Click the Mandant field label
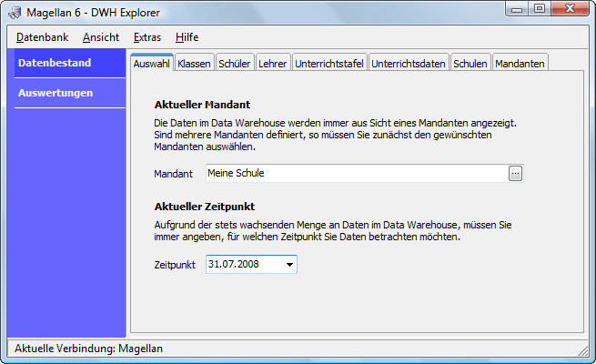Image resolution: width=596 pixels, height=364 pixels. click(x=173, y=174)
